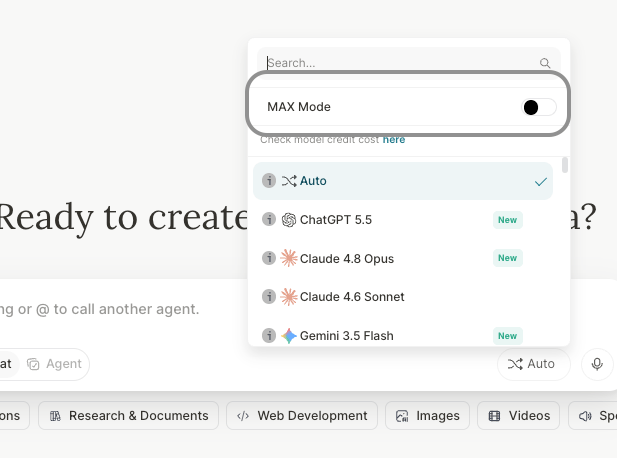Click New badge on Claude 4.8 Opus row

[508, 258]
